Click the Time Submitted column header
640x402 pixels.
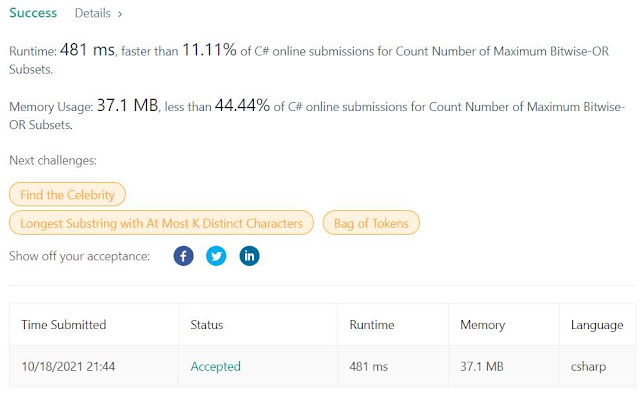(x=64, y=324)
